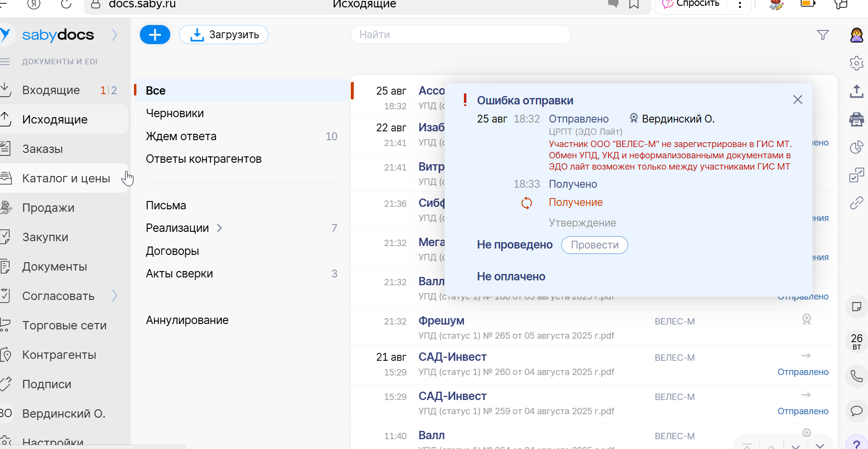Open the user avatar profile icon
This screenshot has height=449, width=868.
click(857, 35)
